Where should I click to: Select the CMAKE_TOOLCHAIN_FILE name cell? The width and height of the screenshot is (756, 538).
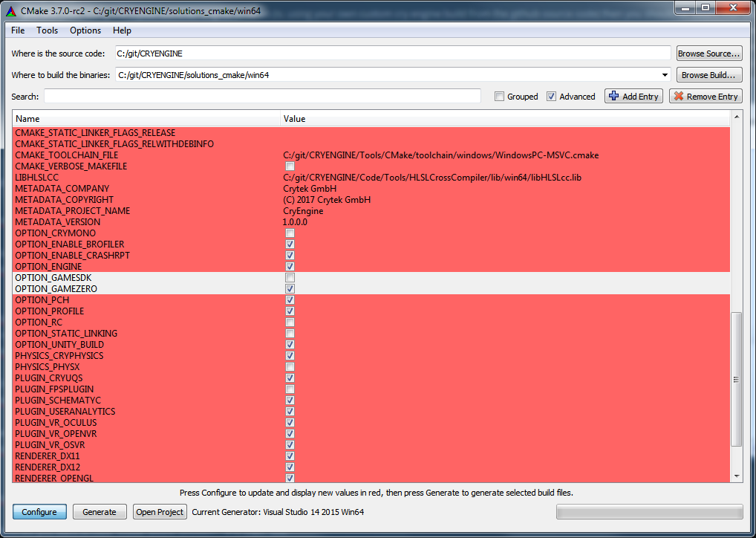[x=67, y=155]
